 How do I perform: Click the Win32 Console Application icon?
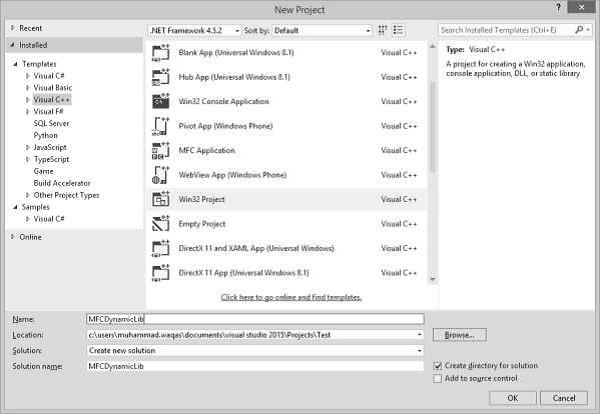(161, 102)
